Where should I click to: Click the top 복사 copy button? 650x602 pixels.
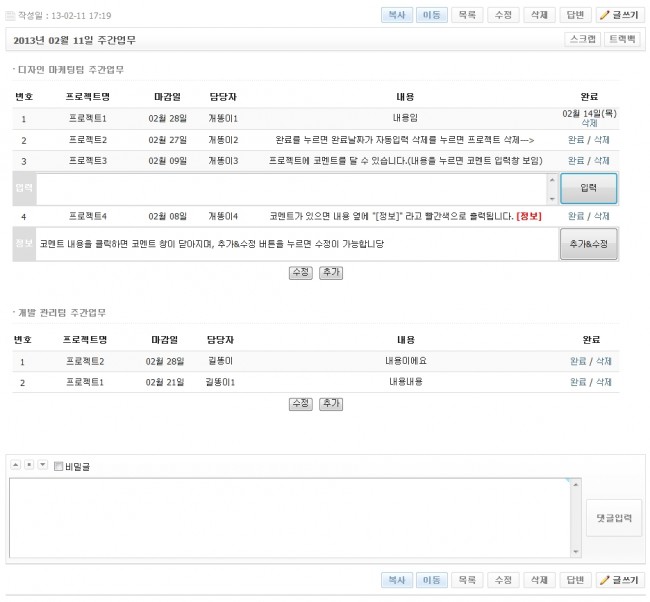397,15
